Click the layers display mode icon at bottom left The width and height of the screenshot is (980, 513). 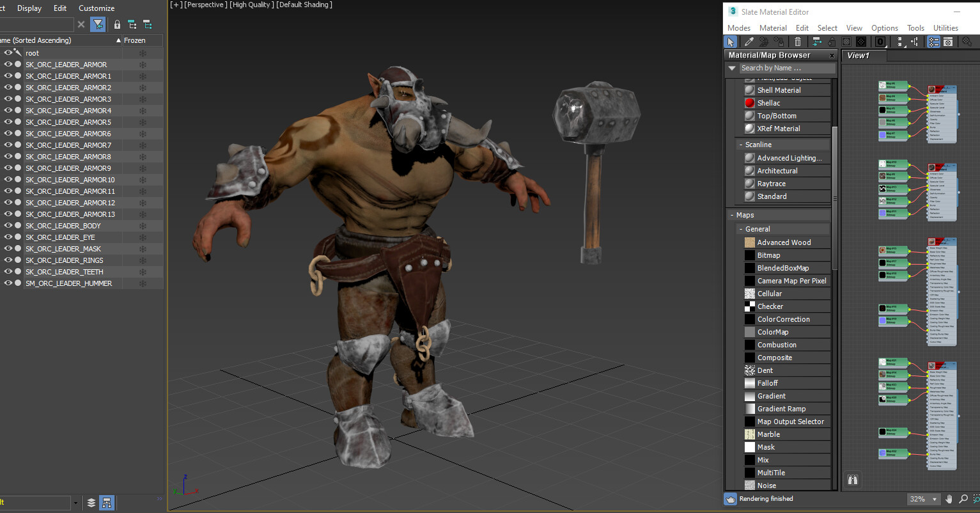pos(92,503)
